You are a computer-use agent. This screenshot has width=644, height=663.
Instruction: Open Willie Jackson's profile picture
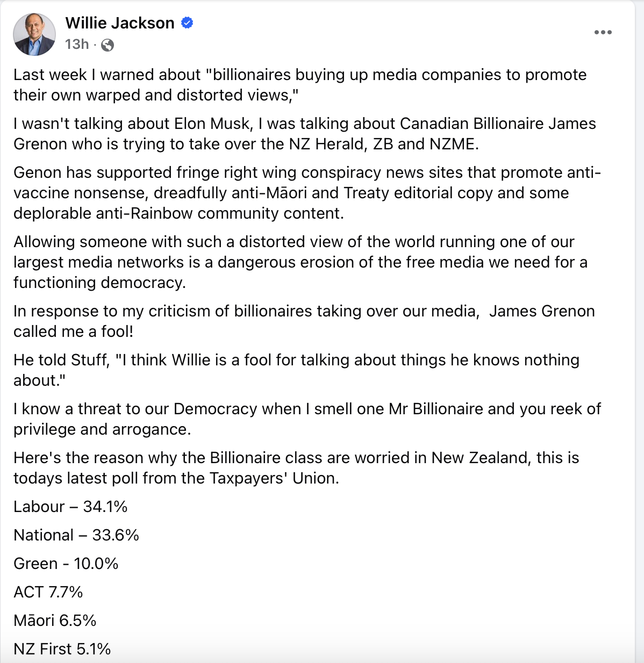pyautogui.click(x=34, y=34)
